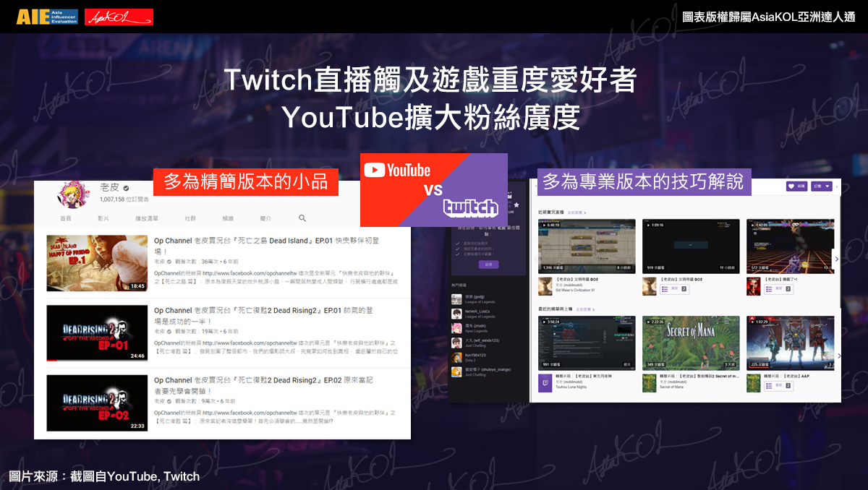The height and width of the screenshot is (490, 868).
Task: Expand 全部展開 next to 近期實況直播
Action: point(576,213)
